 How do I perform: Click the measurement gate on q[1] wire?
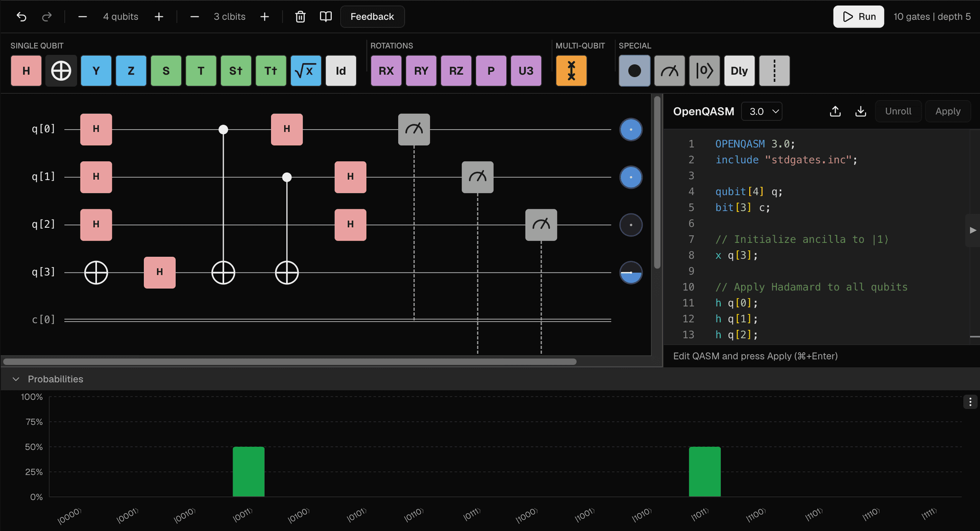[x=478, y=177]
